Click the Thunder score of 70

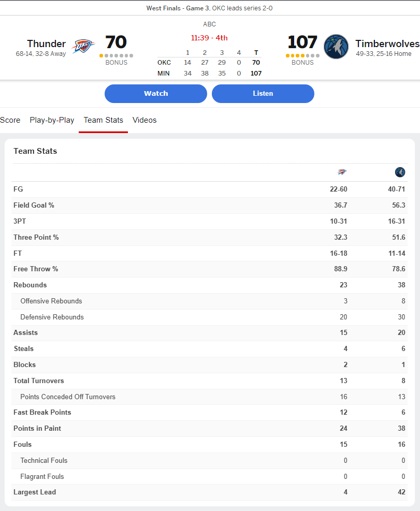[x=116, y=42]
